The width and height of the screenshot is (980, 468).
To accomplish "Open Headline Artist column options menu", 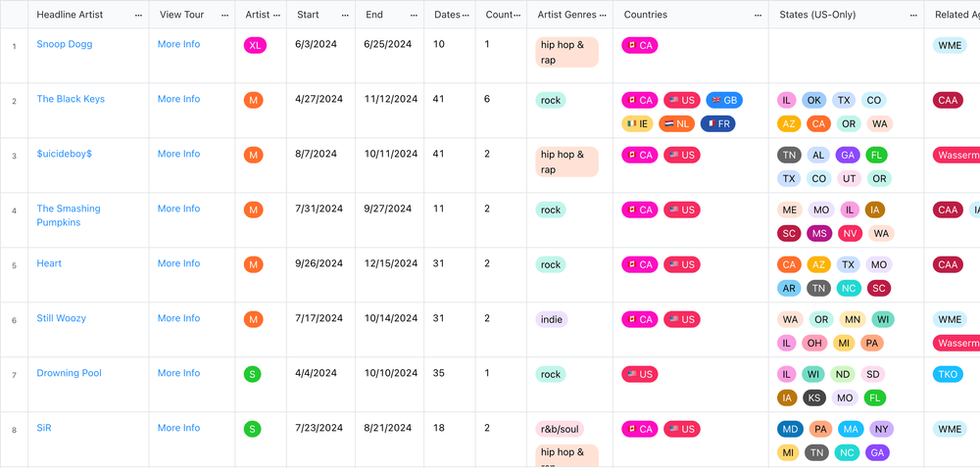I will coord(138,15).
